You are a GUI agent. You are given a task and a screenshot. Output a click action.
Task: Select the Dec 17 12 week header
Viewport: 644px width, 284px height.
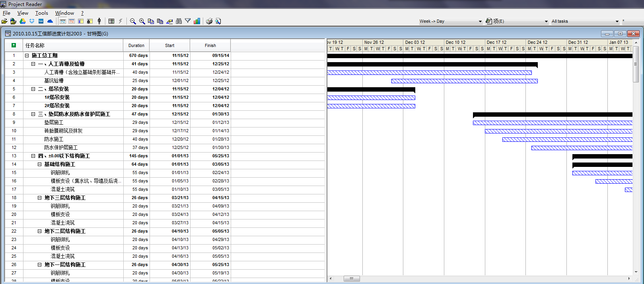[x=505, y=42]
